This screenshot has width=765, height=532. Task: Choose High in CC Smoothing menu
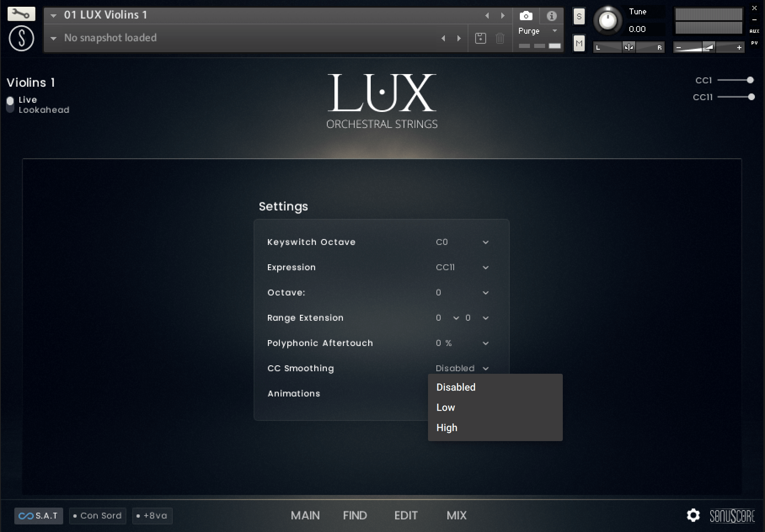click(x=447, y=428)
